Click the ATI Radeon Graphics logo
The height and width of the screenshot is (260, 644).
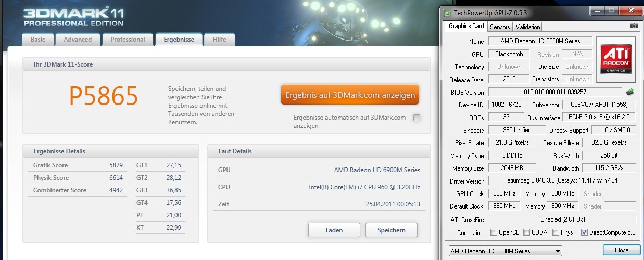tap(616, 58)
